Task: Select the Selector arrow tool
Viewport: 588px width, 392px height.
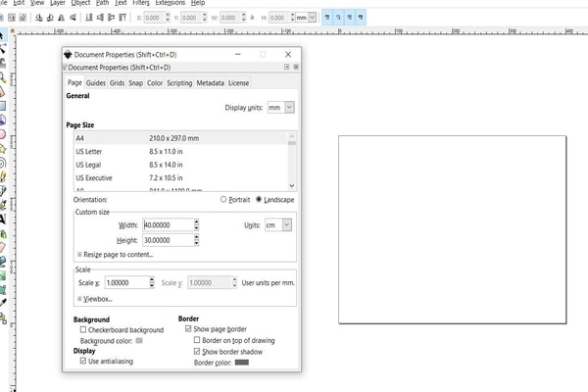Action: (2, 35)
